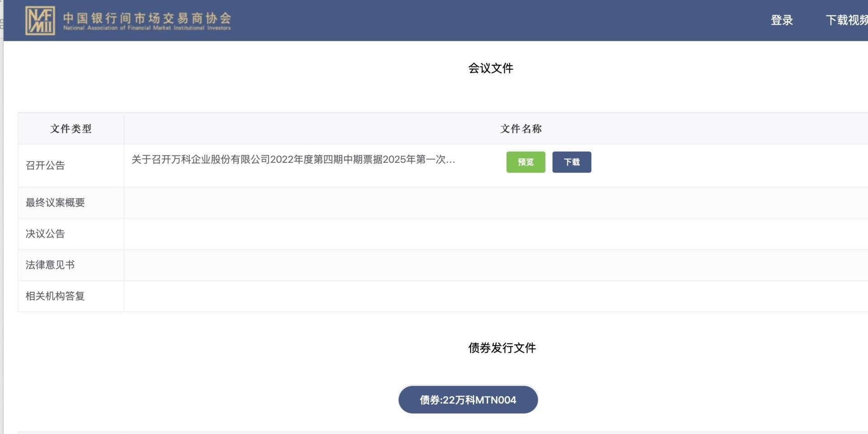Click the 万科 2022年度第四期中期票据 file name
Image resolution: width=868 pixels, height=434 pixels.
coord(293,160)
